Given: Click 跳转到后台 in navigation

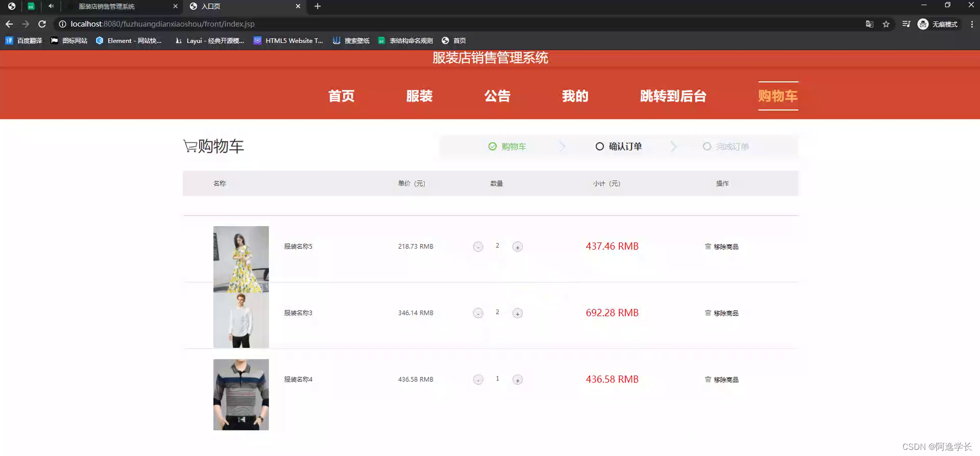Looking at the screenshot, I should [673, 96].
